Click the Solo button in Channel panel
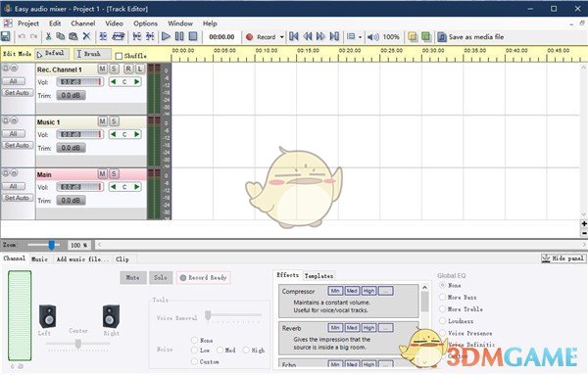 coord(161,278)
